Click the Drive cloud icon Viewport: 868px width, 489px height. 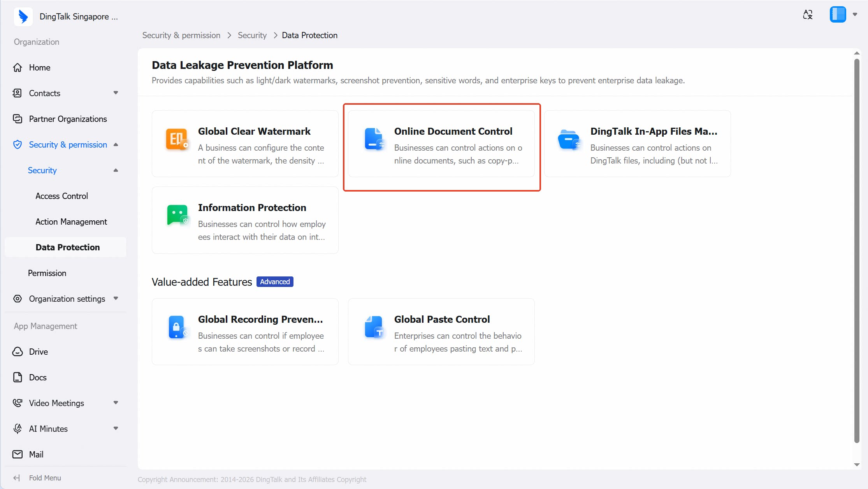pos(18,352)
